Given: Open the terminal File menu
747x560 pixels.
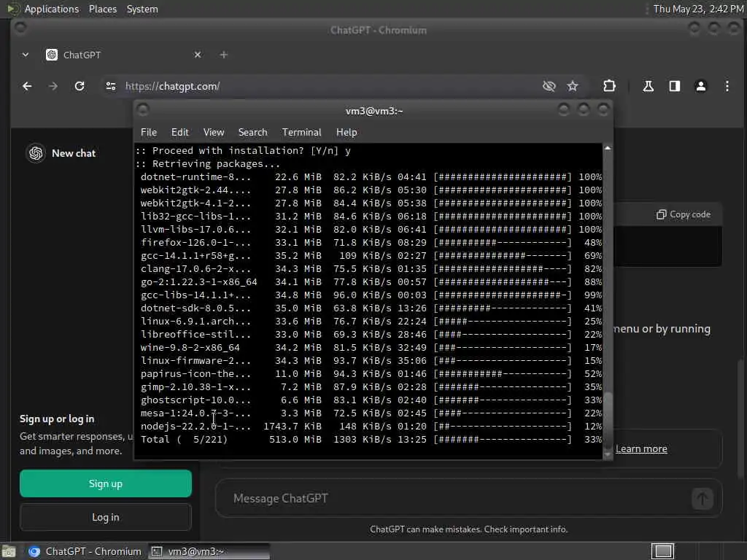Looking at the screenshot, I should click(149, 133).
